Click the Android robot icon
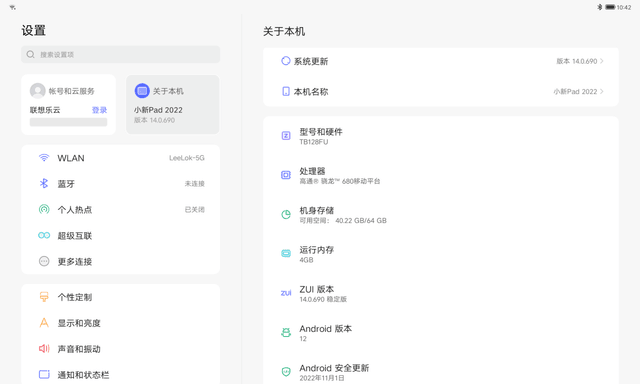Screen dimensions: 640x384 tap(286, 333)
